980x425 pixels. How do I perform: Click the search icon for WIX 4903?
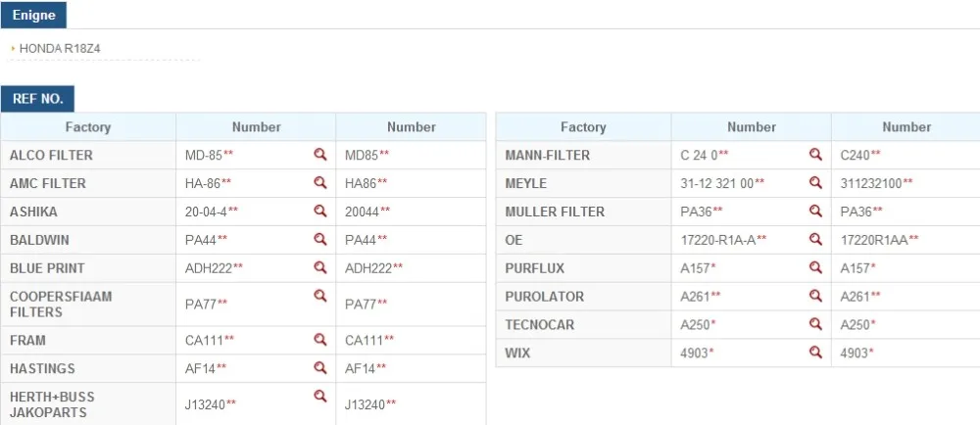(x=815, y=352)
